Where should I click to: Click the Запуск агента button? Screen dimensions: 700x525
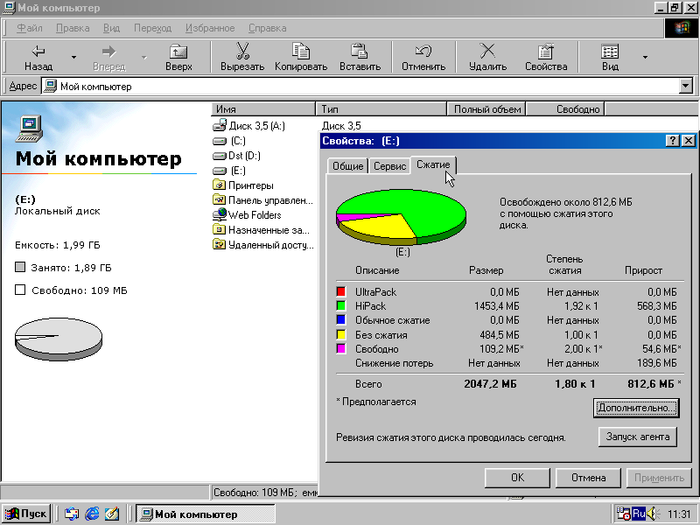click(637, 437)
